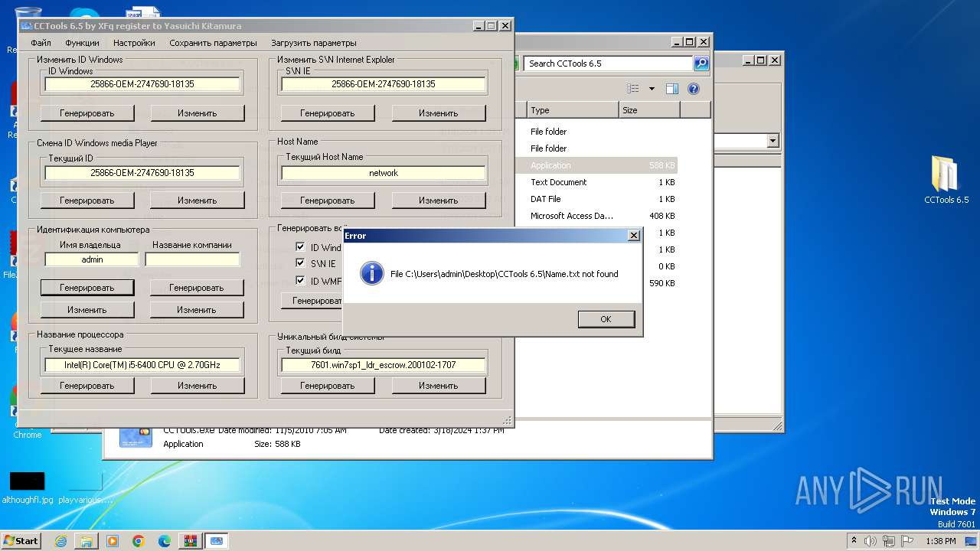
Task: Expand the combo box in rear window
Action: (x=773, y=141)
